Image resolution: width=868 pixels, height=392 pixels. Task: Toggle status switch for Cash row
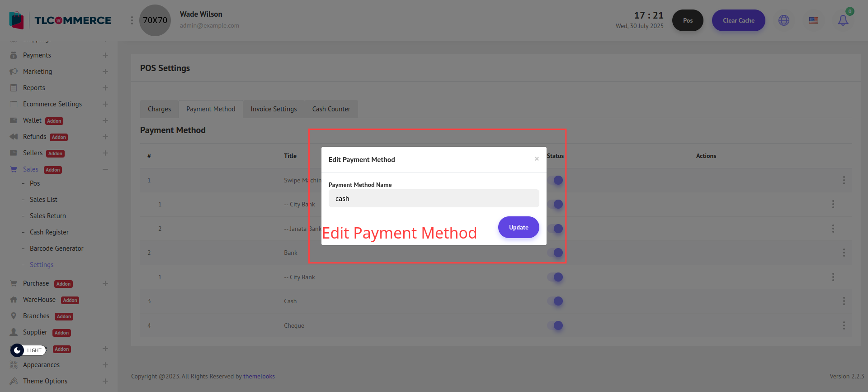555,301
